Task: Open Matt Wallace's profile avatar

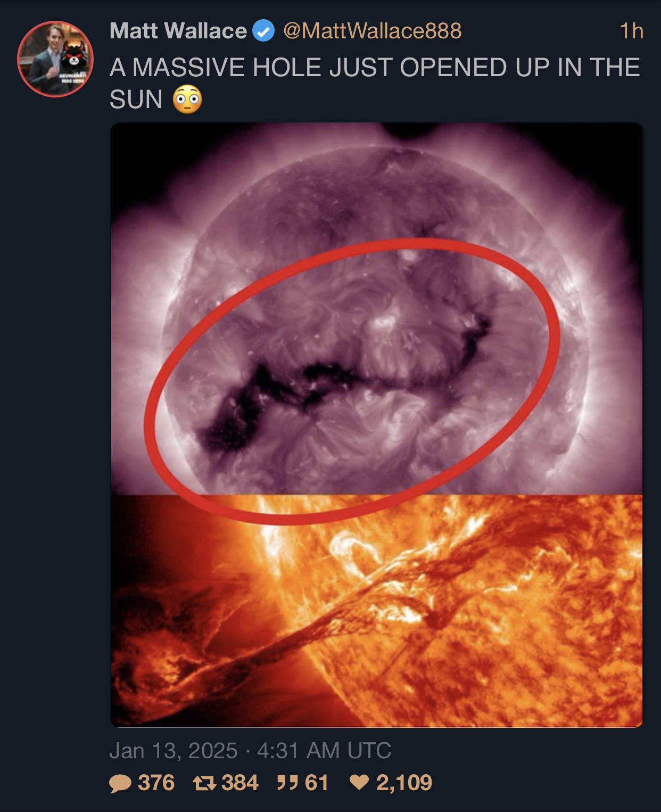Action: (55, 59)
